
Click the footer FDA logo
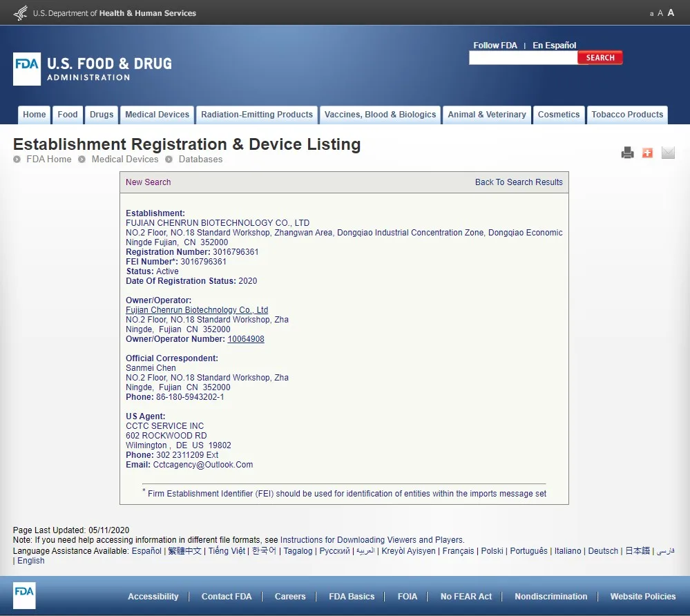coord(23,596)
